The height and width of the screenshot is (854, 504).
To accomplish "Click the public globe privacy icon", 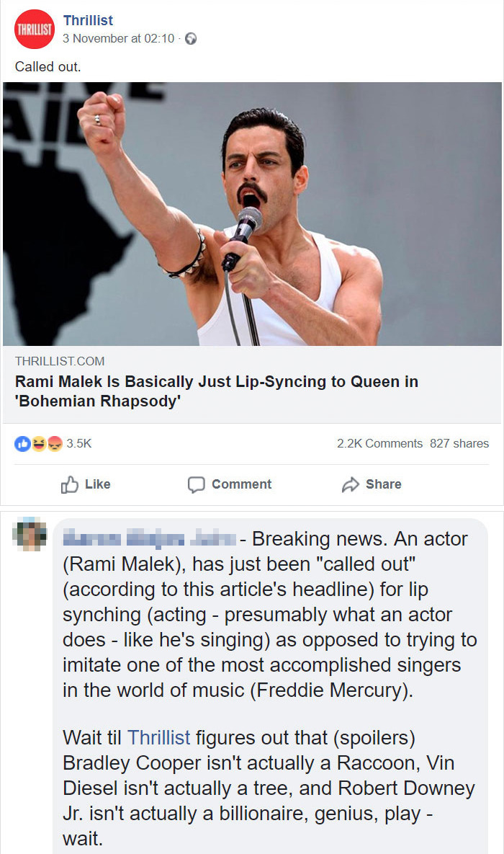I will click(191, 39).
